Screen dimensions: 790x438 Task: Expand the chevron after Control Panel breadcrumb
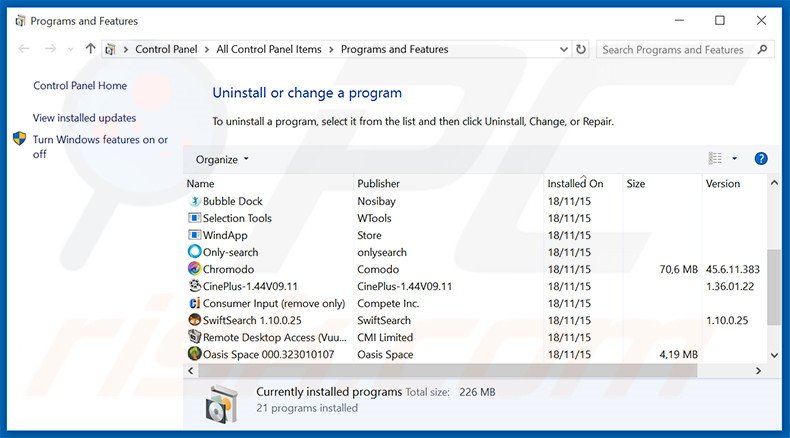tap(207, 49)
